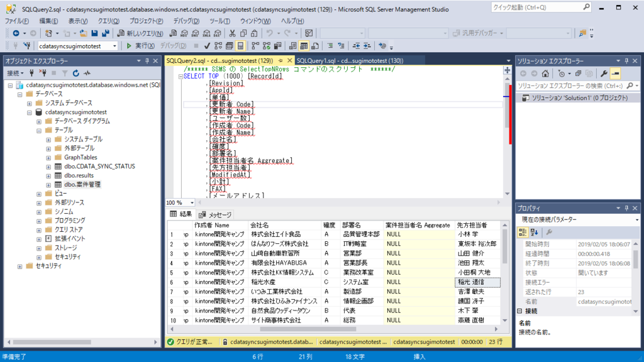644x362 pixels.
Task: Click the 会社名 column header in results
Action: (x=284, y=225)
